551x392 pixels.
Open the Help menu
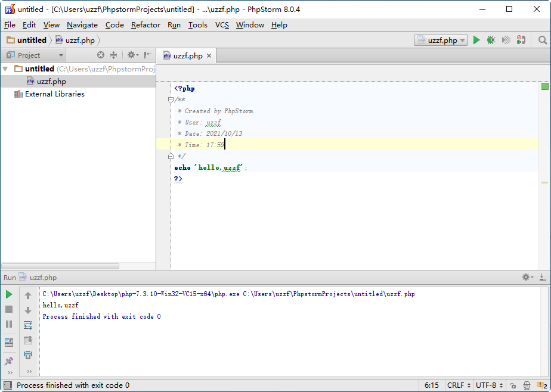(x=279, y=25)
